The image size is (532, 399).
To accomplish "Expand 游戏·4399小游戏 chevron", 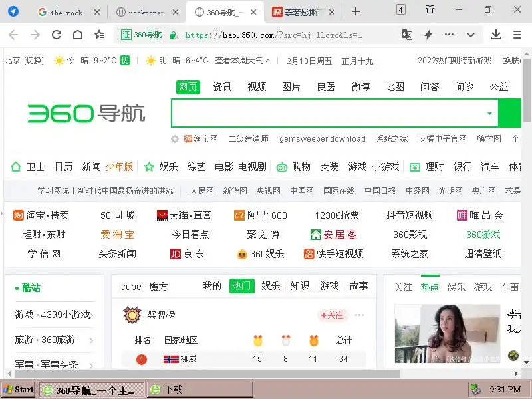I will coord(92,315).
